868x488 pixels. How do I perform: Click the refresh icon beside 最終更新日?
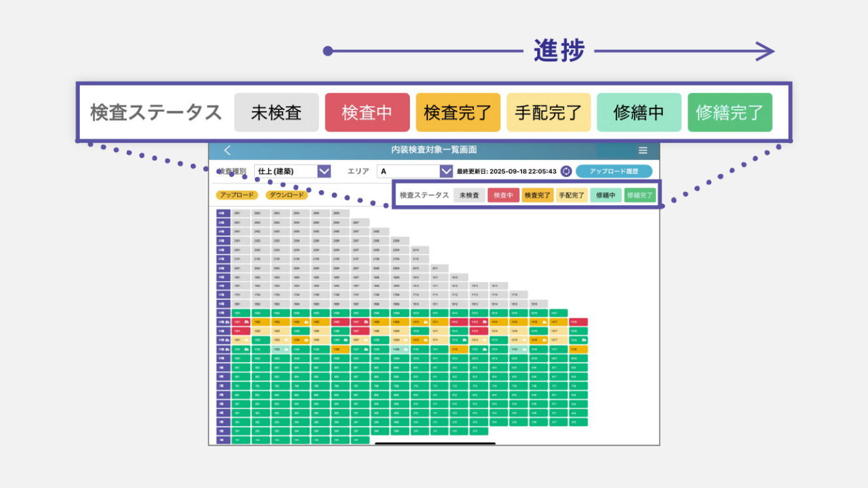point(566,171)
